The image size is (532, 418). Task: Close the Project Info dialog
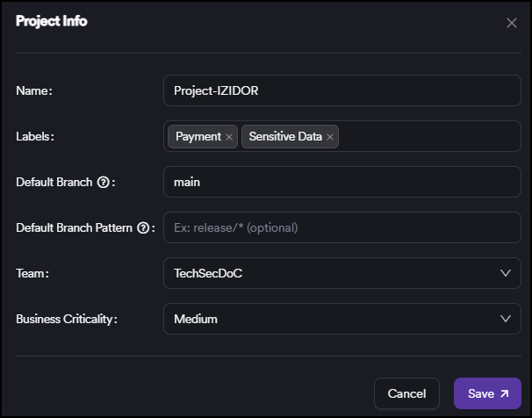(x=512, y=23)
